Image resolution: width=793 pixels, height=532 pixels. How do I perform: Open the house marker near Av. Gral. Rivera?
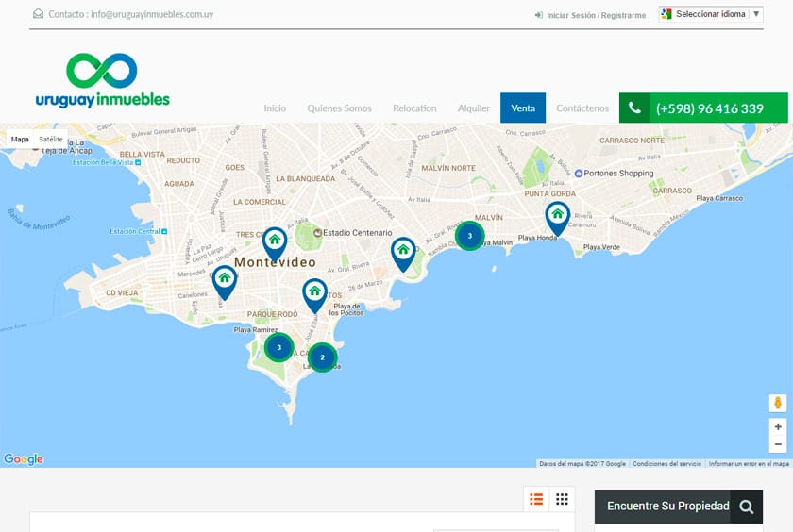(x=403, y=254)
